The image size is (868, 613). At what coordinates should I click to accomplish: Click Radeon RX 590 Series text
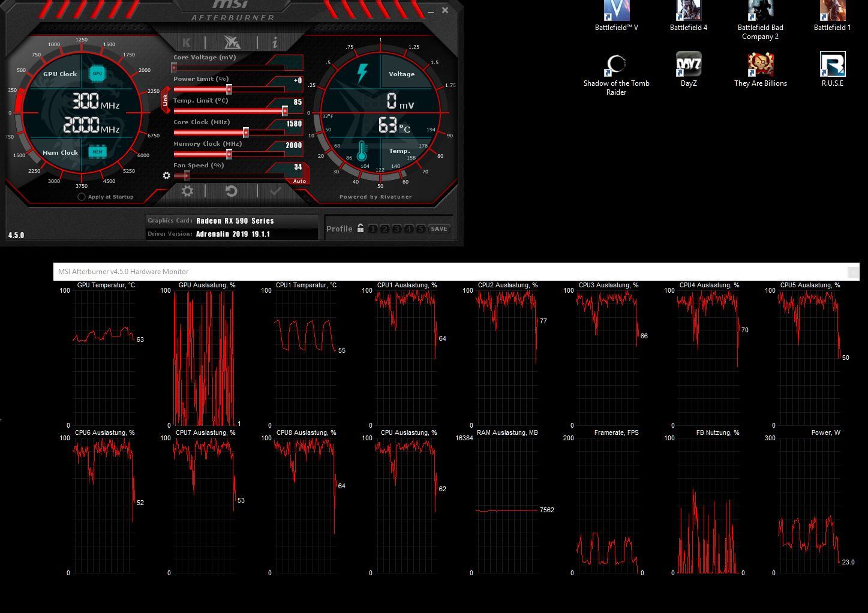(235, 221)
